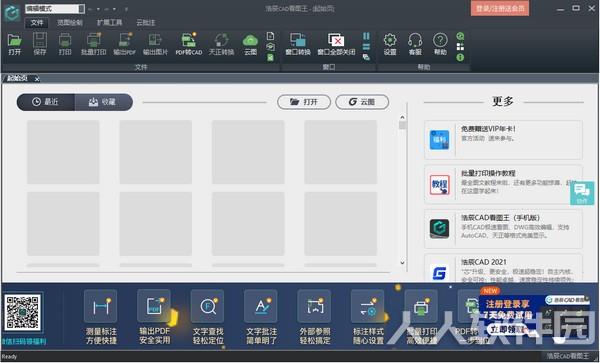Switch to the 收藏 favorites view
Image resolution: width=600 pixels, height=363 pixels.
pos(104,102)
